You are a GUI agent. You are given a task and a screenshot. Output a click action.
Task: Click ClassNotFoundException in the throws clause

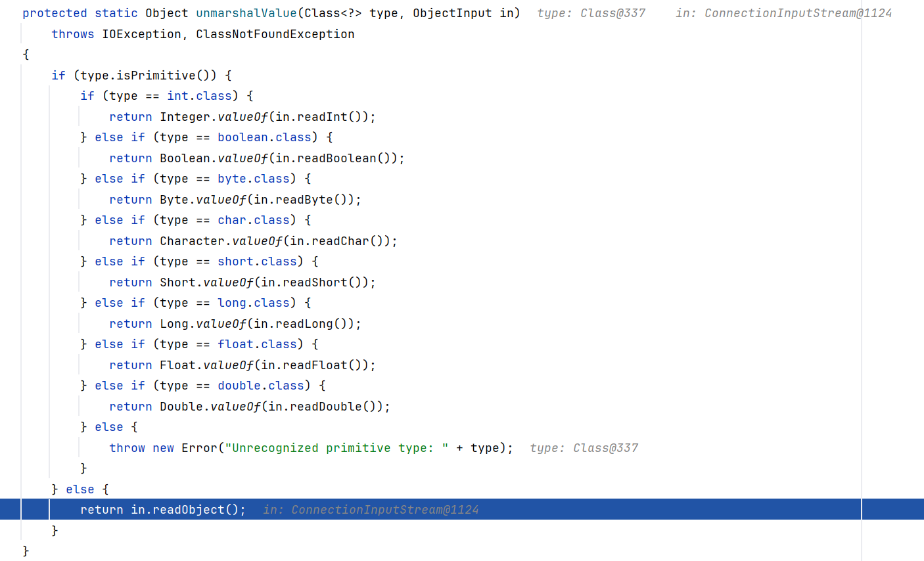[275, 34]
